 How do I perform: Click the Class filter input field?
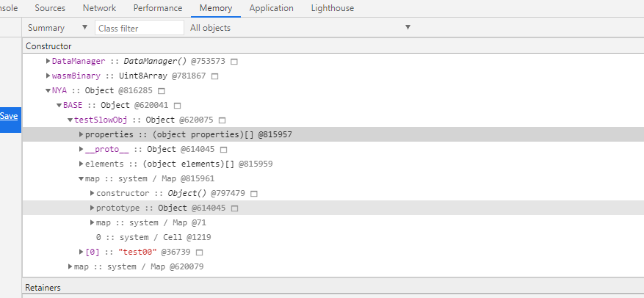pos(140,29)
